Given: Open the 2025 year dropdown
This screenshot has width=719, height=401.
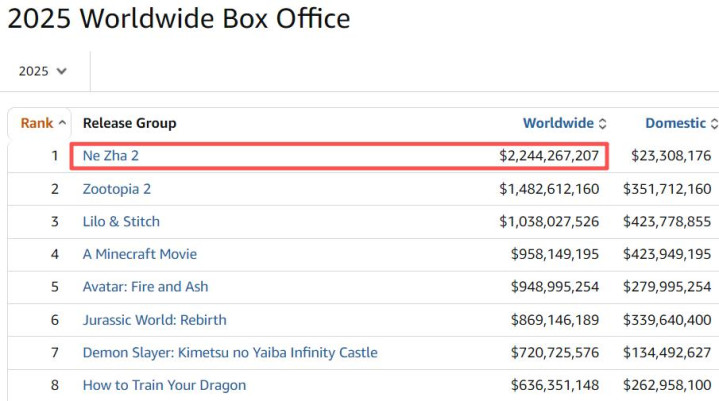Looking at the screenshot, I should pyautogui.click(x=43, y=71).
